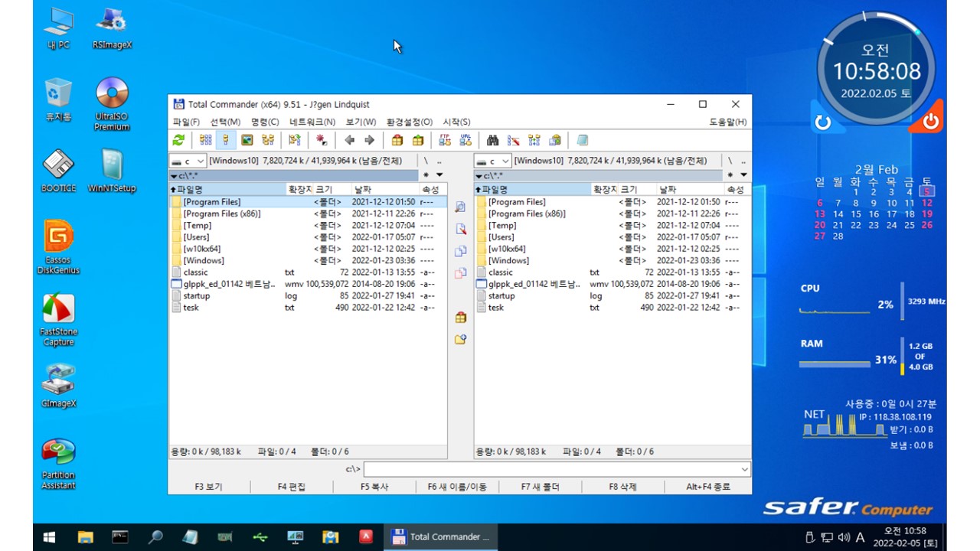Open the 보기(W) menu
Screen dimensions: 980x551
point(361,122)
